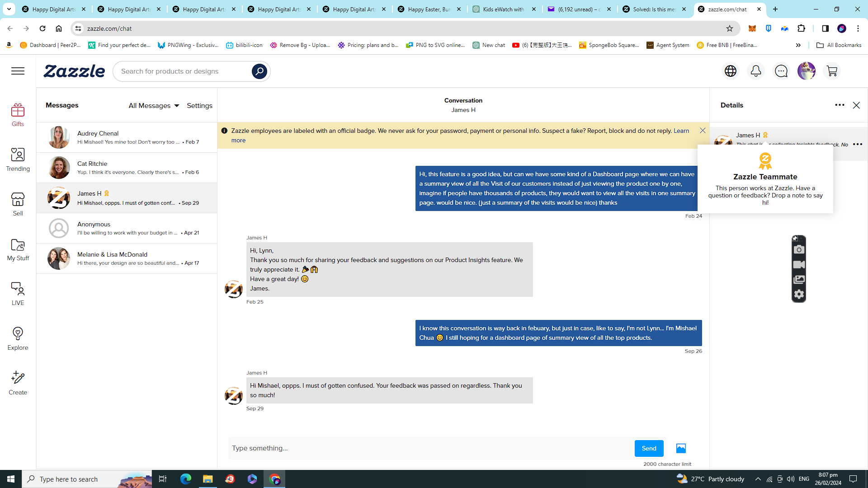Open Melanie & Lisa McDonald conversation
Screen dimensions: 868x488
coord(127,258)
